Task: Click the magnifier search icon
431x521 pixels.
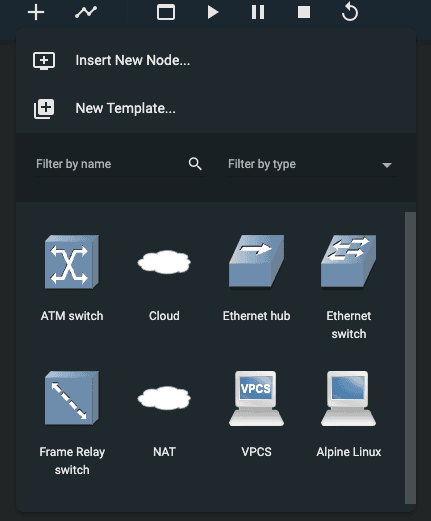Action: (195, 164)
